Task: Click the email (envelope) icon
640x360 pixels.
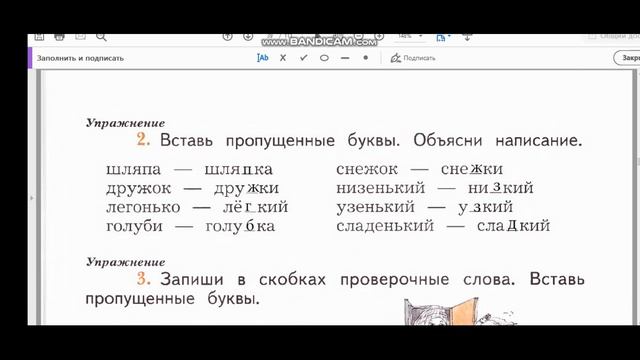Action: pos(80,37)
